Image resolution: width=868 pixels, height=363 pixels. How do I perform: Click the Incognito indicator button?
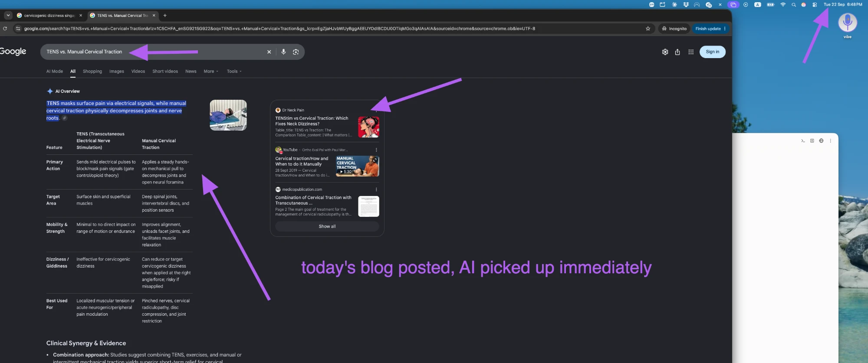click(674, 29)
